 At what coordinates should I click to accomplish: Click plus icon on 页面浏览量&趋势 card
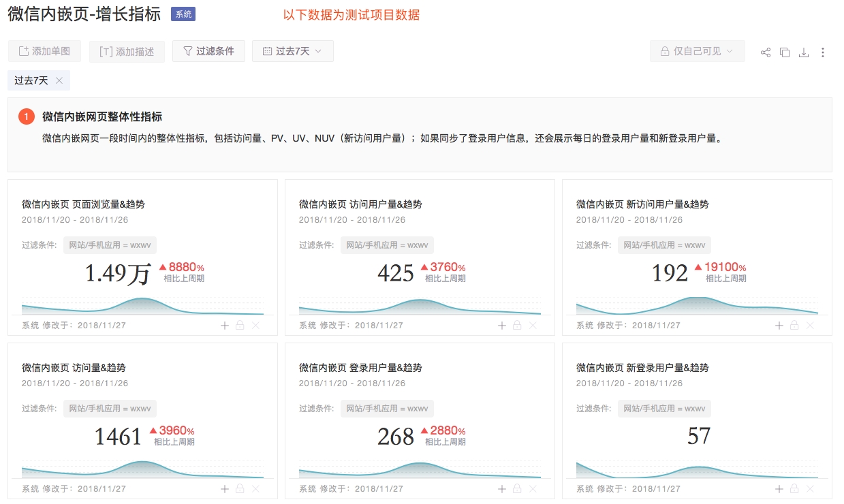pos(225,326)
